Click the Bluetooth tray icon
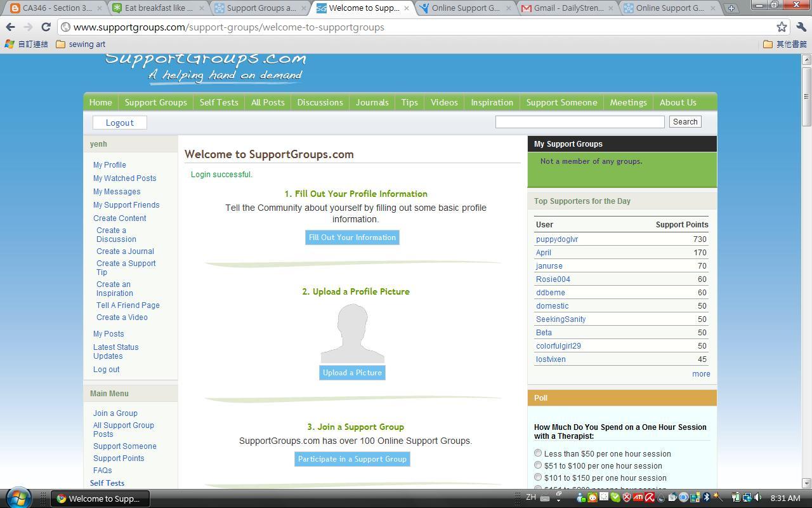Screen dimensions: 812x508 point(706,497)
